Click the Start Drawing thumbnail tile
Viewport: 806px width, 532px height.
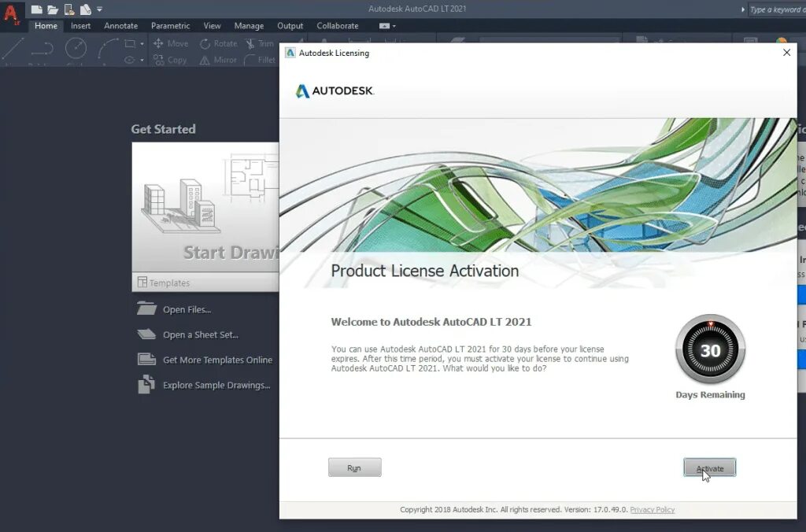(205, 207)
